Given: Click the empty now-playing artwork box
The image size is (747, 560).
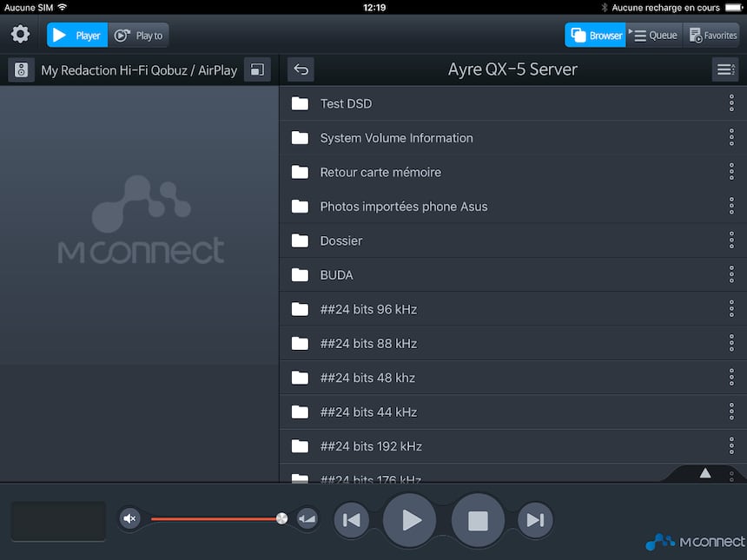Looking at the screenshot, I should (x=58, y=521).
